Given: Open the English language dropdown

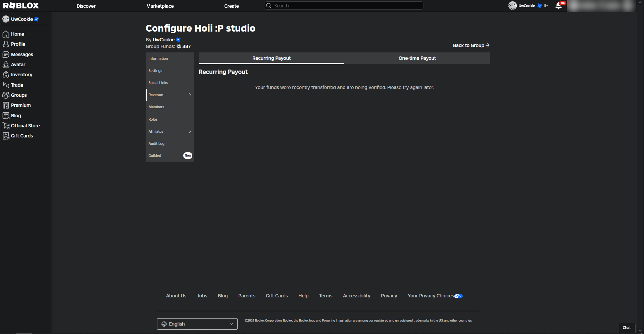Looking at the screenshot, I should [197, 324].
